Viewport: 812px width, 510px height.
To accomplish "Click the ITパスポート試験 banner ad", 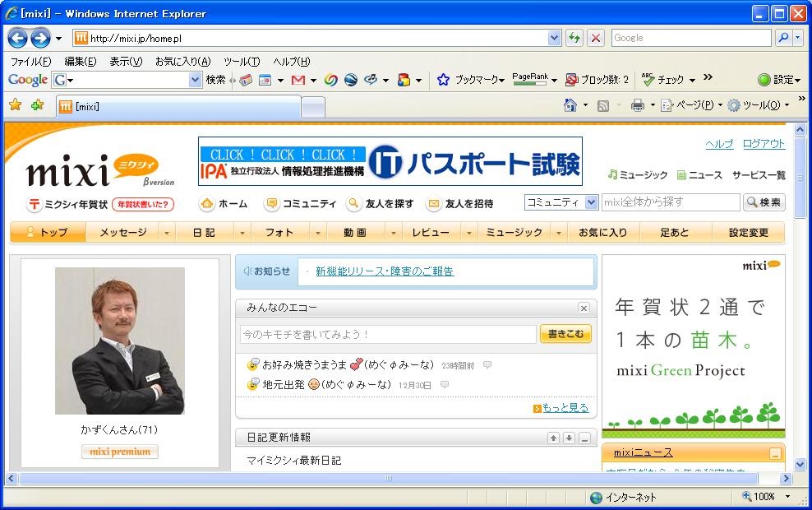I will tap(390, 161).
